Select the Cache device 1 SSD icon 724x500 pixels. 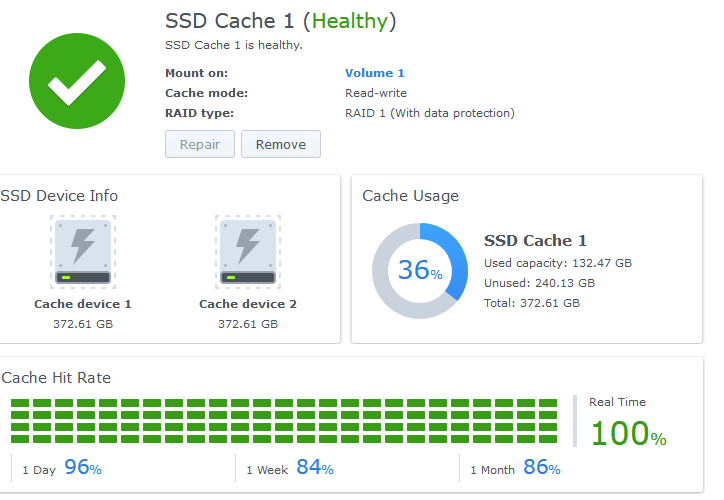pos(83,252)
